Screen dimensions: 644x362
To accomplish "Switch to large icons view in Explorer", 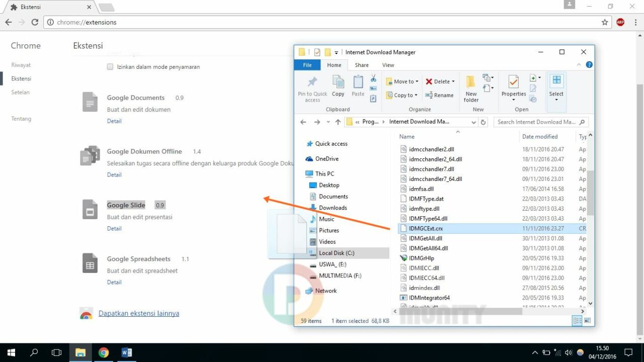I will 587,321.
